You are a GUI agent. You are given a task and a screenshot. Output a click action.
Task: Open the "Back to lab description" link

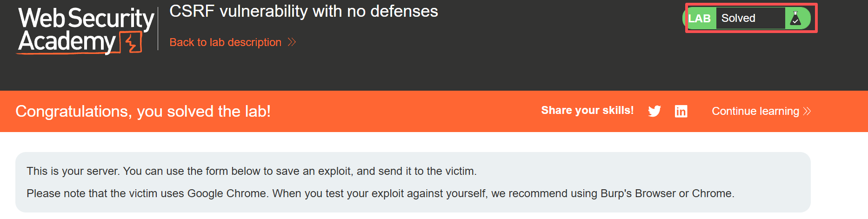[x=226, y=42]
